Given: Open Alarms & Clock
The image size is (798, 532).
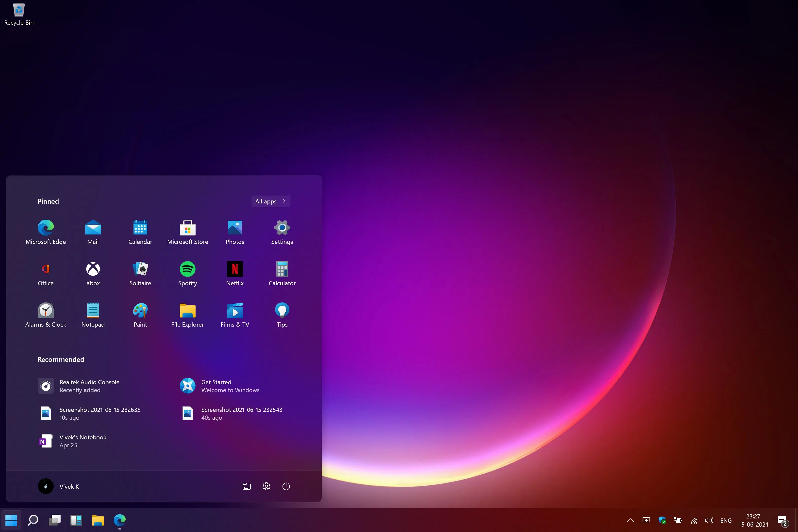Looking at the screenshot, I should [x=46, y=315].
